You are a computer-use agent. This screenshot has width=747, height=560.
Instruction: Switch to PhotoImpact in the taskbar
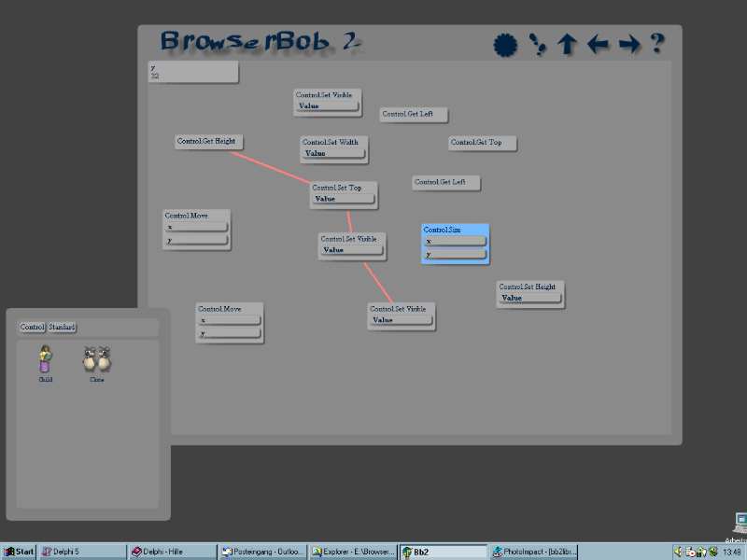533,552
